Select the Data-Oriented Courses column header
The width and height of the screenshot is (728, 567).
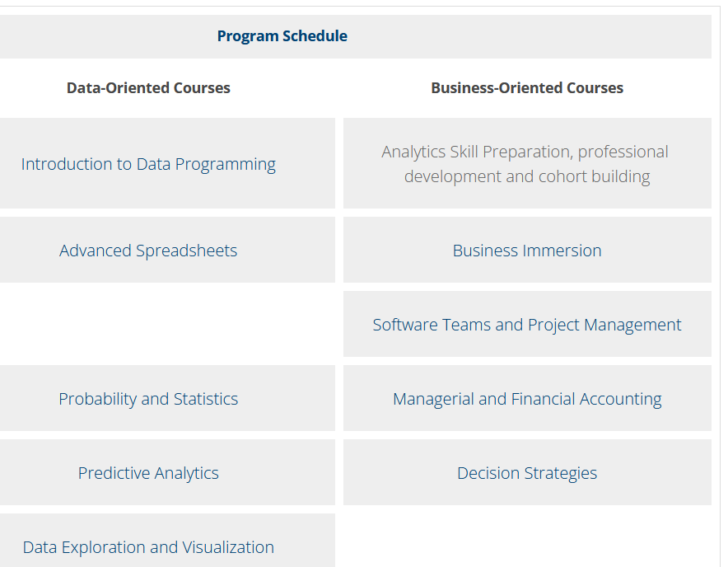click(148, 88)
